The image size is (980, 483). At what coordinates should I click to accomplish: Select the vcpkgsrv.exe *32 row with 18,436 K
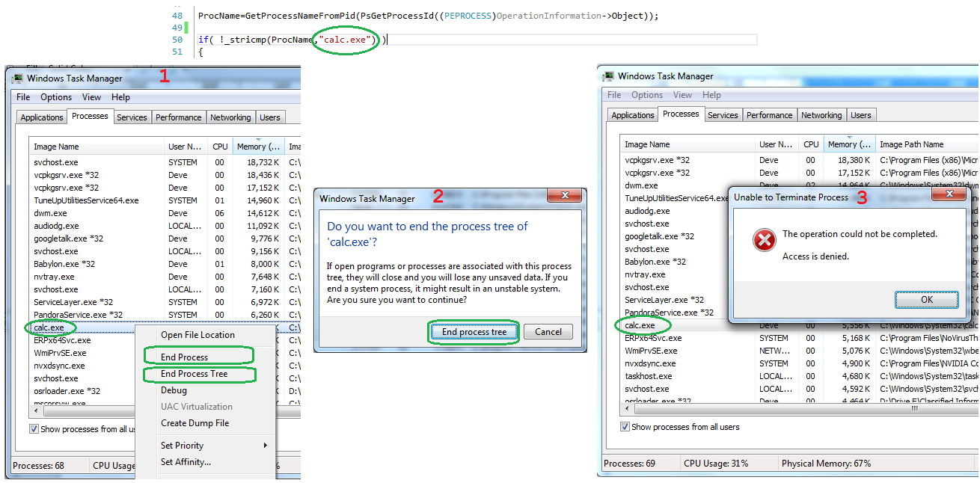click(x=165, y=175)
